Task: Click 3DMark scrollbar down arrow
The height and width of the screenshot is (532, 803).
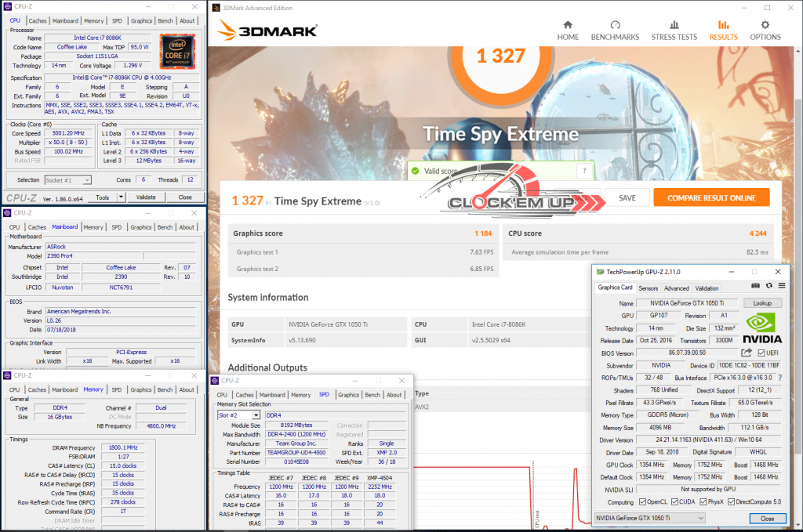Action: coord(798,524)
